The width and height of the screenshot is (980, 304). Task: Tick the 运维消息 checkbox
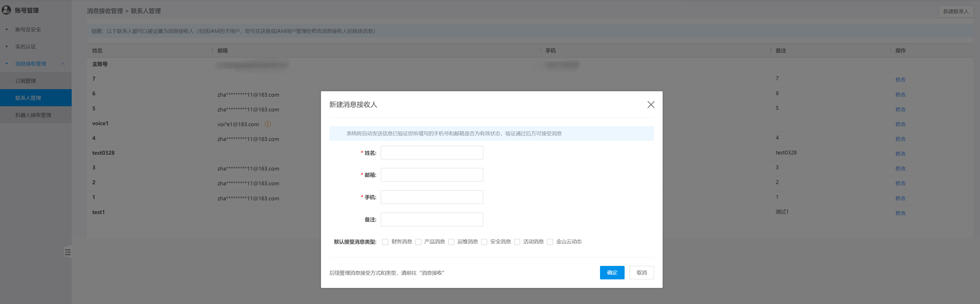tap(451, 242)
